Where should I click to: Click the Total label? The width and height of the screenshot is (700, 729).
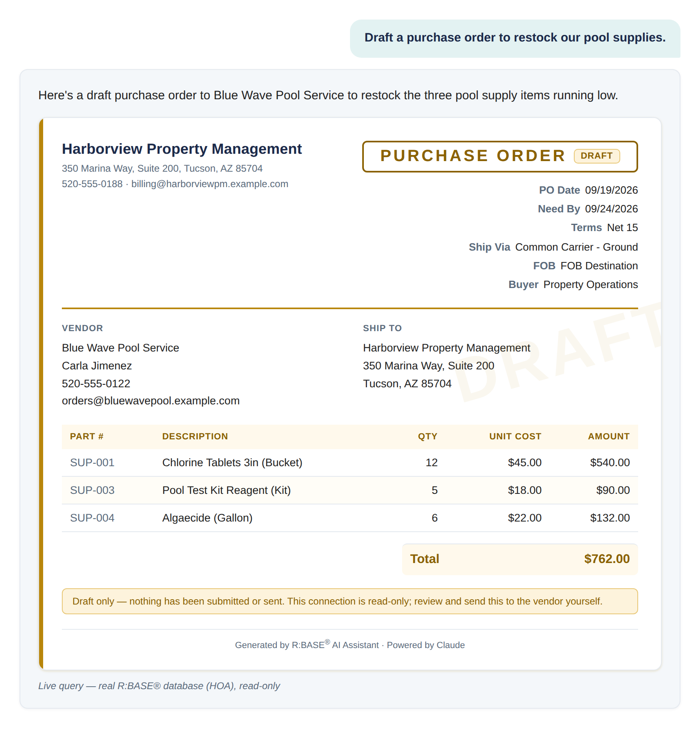[424, 559]
